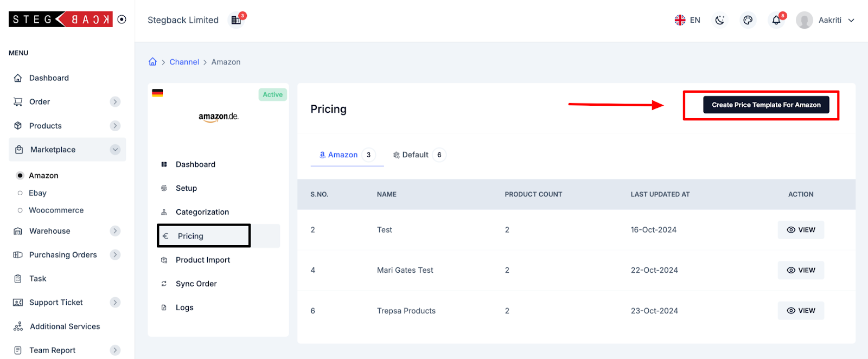868x359 pixels.
Task: Click the Sync Order refresh icon
Action: point(164,284)
